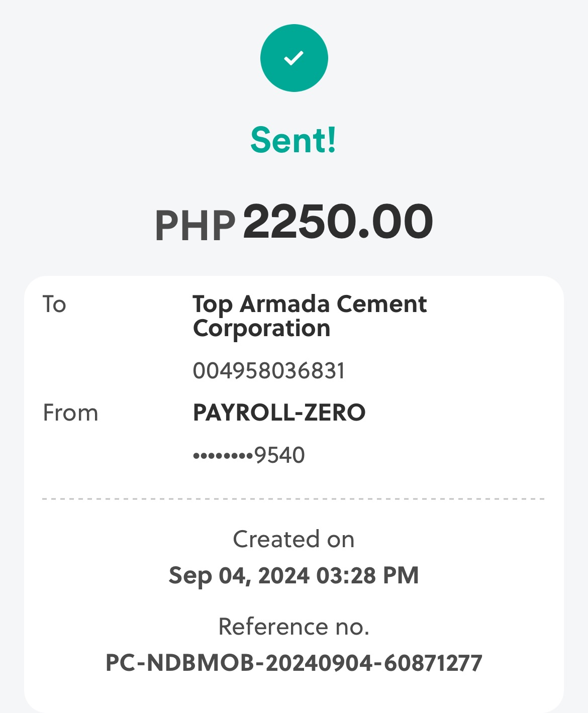Select recipient name Top Armada Cement Corporation

(x=310, y=316)
